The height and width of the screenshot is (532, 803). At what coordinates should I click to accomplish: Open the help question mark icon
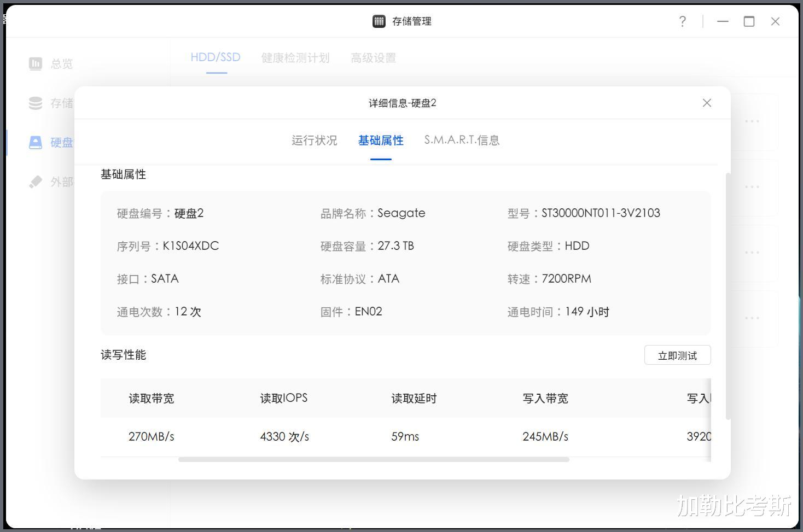[x=683, y=21]
